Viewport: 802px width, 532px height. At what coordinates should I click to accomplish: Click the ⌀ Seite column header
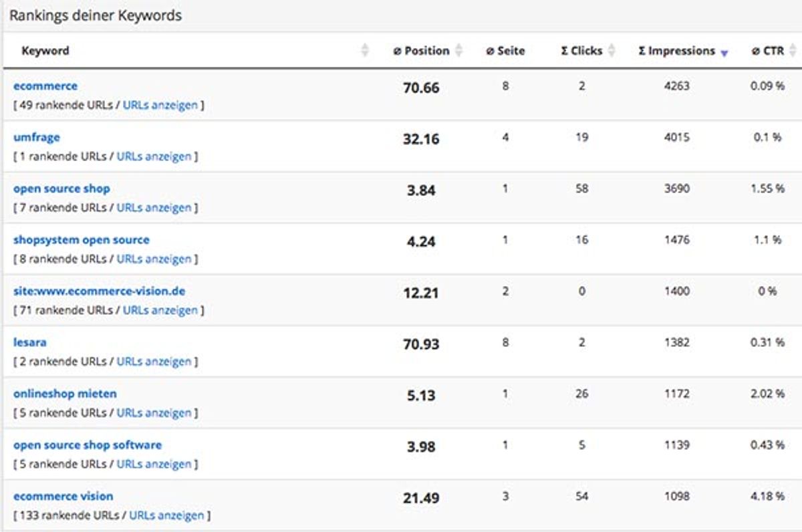click(x=505, y=51)
